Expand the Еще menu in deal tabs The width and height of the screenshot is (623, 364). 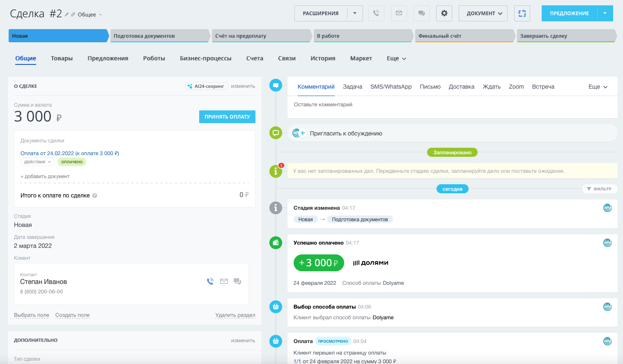396,58
